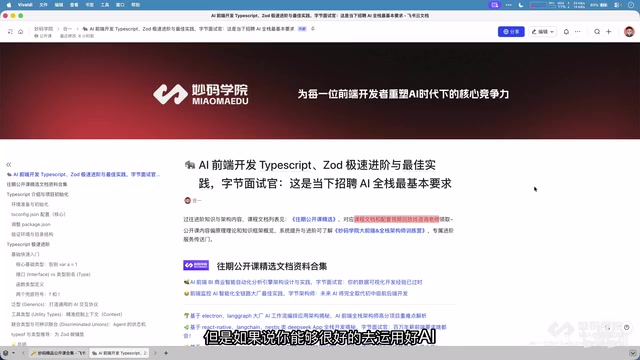640x360 pixels.
Task: Click the moon do-not-disturb icon in menu bar
Action: click(x=521, y=5)
